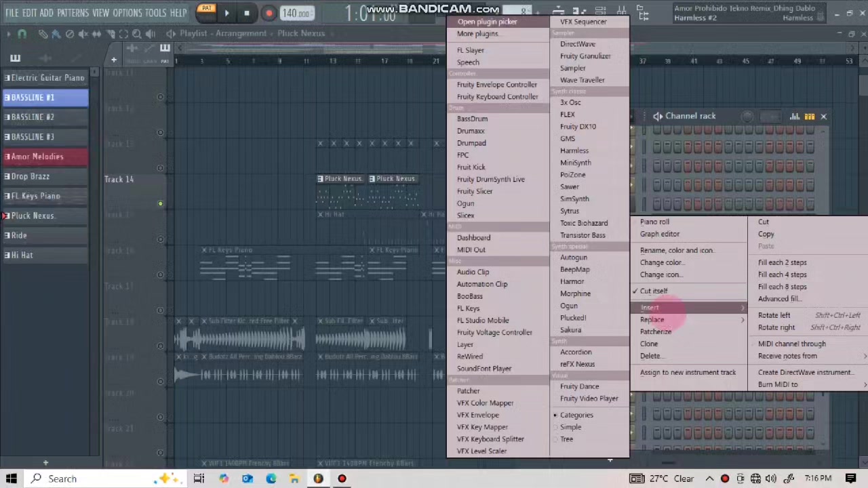Select the Zoom tool in the playlist toolbar
This screenshot has width=868, height=488.
(x=137, y=34)
